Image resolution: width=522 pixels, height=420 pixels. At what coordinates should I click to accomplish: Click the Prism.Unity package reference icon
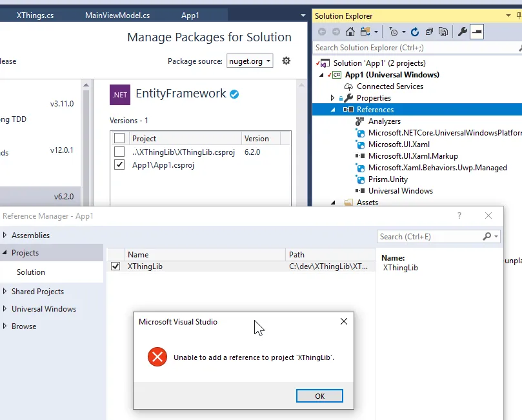360,180
